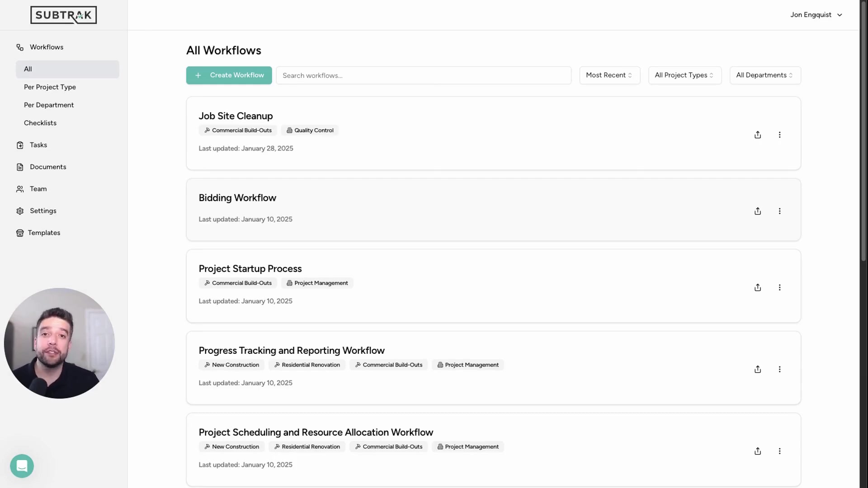The height and width of the screenshot is (488, 868).
Task: Click the Create Workflow button
Action: 229,75
